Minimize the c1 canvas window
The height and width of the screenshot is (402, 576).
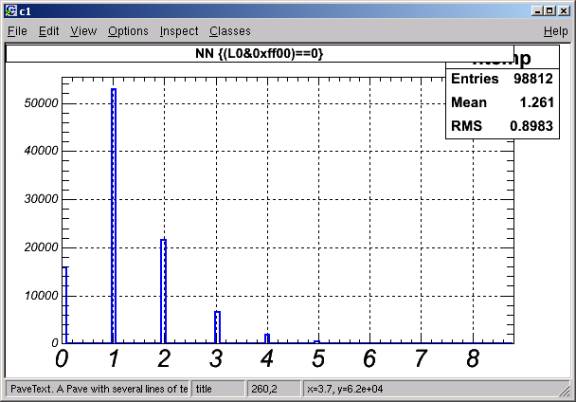coord(537,11)
